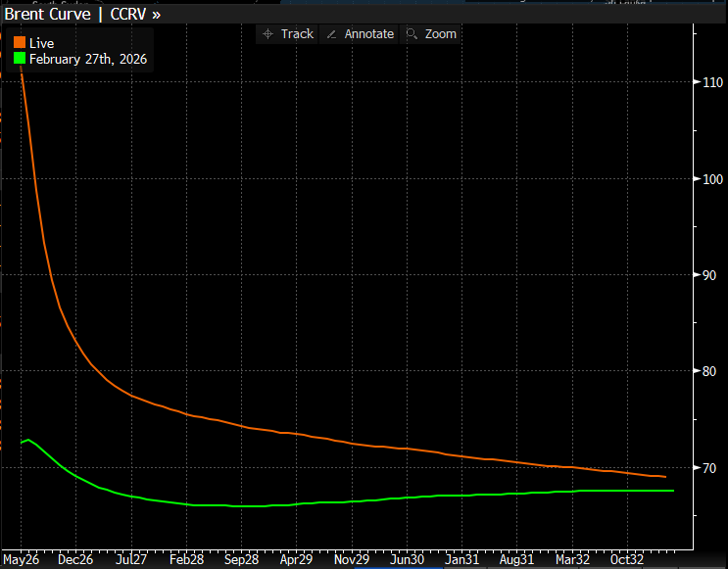Click the Sep28 date axis label
This screenshot has height=569, width=728.
tap(241, 559)
